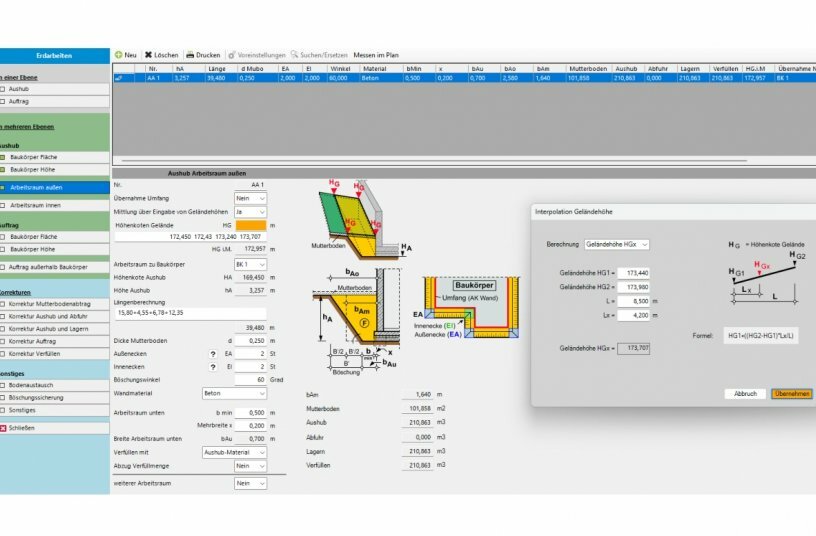Open the Berechnung Geländehöhe HGx dropdown

pos(617,244)
